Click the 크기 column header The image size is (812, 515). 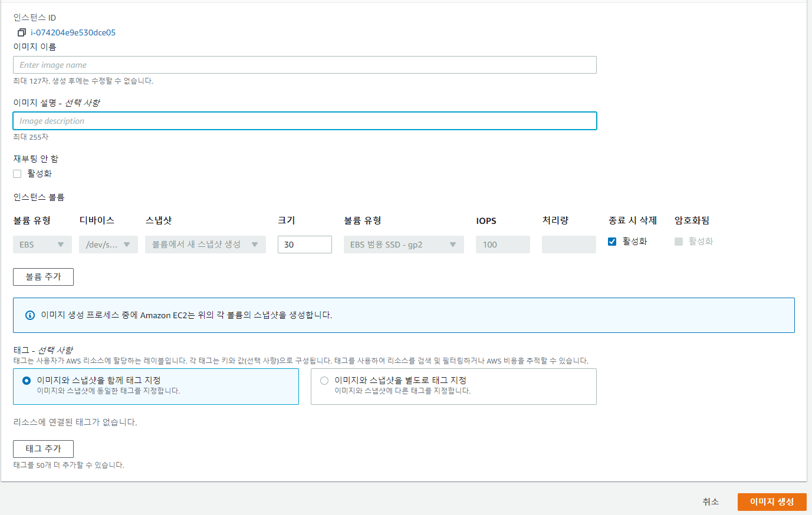[x=287, y=220]
